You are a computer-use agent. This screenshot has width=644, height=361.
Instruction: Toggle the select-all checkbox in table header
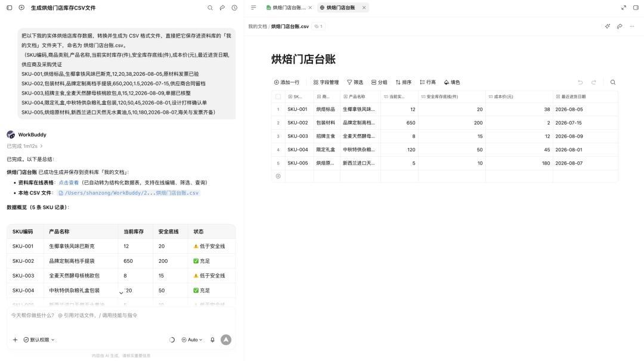click(278, 97)
